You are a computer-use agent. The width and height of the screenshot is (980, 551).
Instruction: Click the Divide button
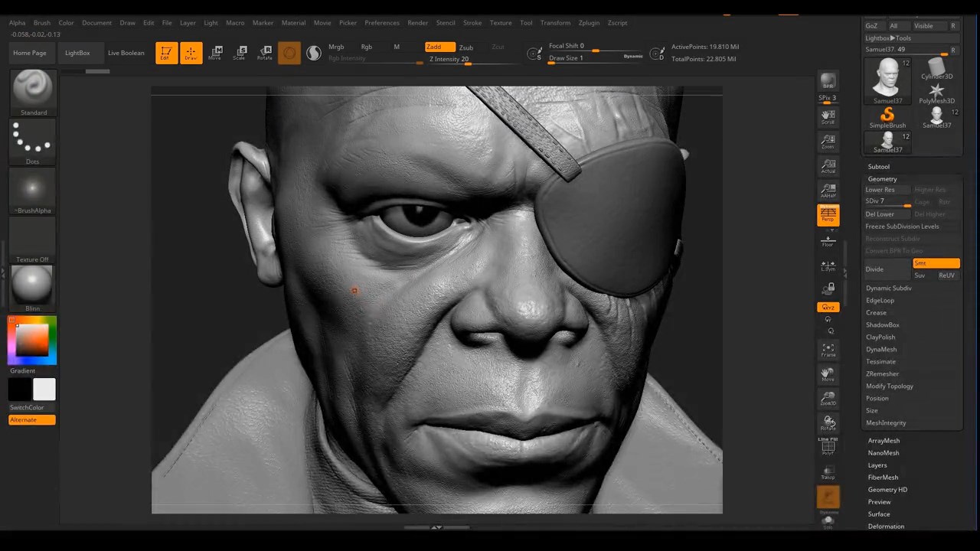tap(887, 269)
